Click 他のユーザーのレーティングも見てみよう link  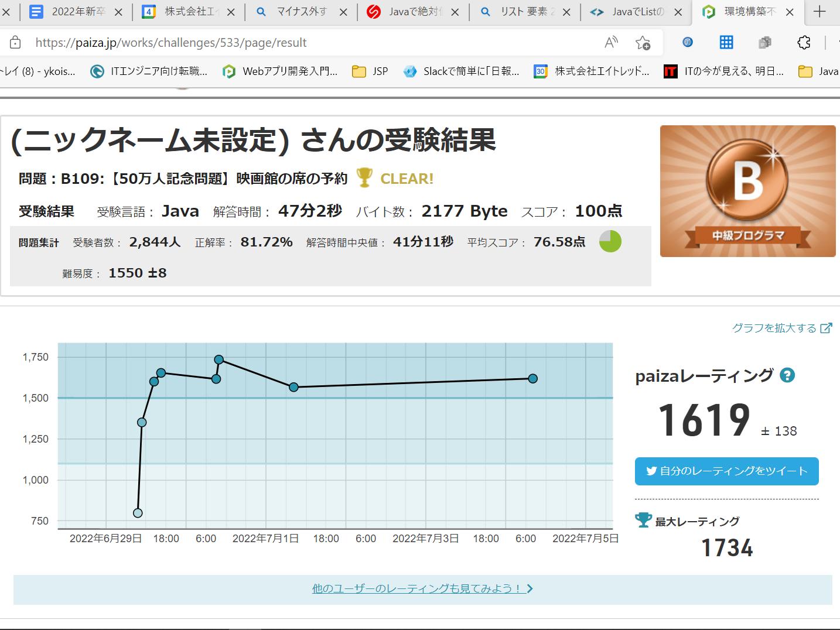pos(422,588)
